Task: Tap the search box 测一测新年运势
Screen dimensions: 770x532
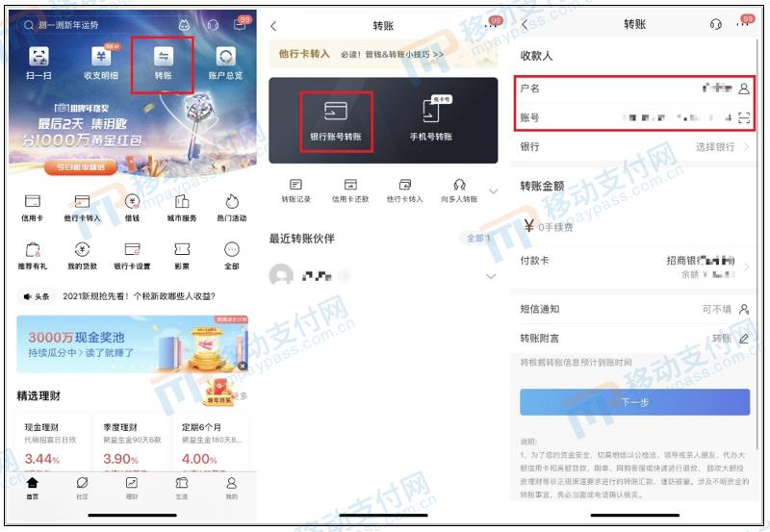Action: (x=95, y=25)
